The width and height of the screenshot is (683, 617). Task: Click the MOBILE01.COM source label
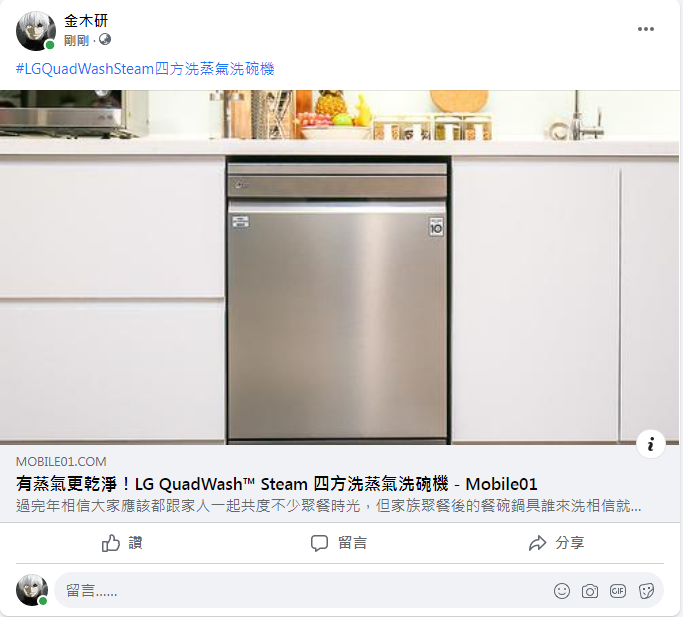click(61, 461)
